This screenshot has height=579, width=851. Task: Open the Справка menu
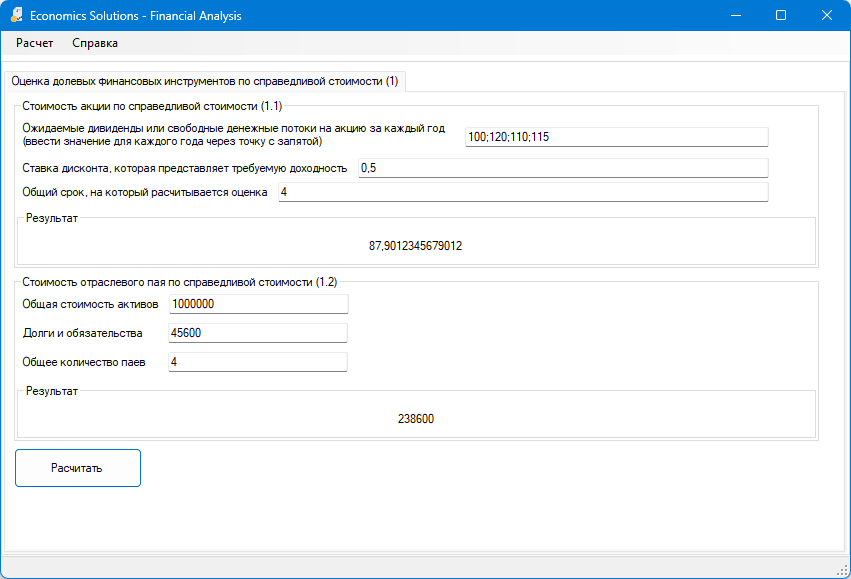[95, 43]
